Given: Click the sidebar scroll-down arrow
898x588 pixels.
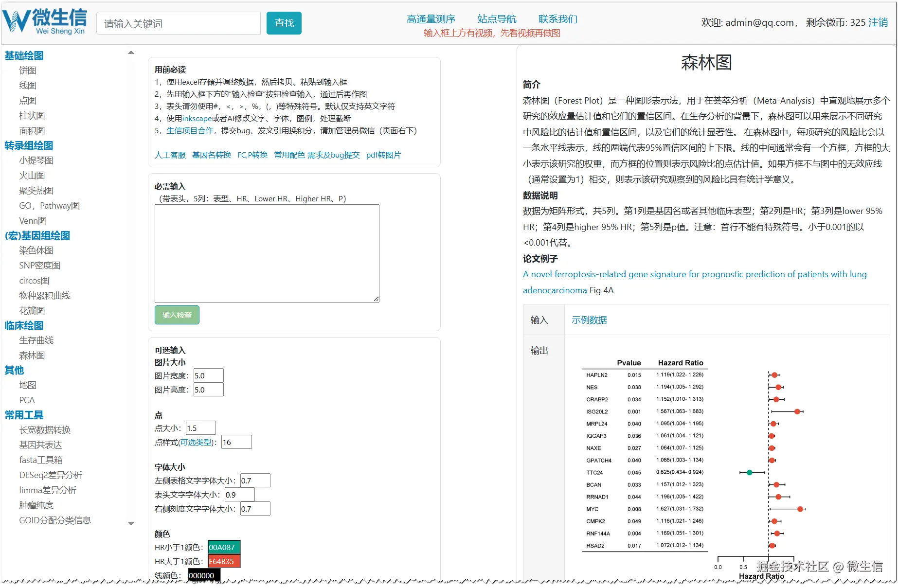Looking at the screenshot, I should (131, 523).
